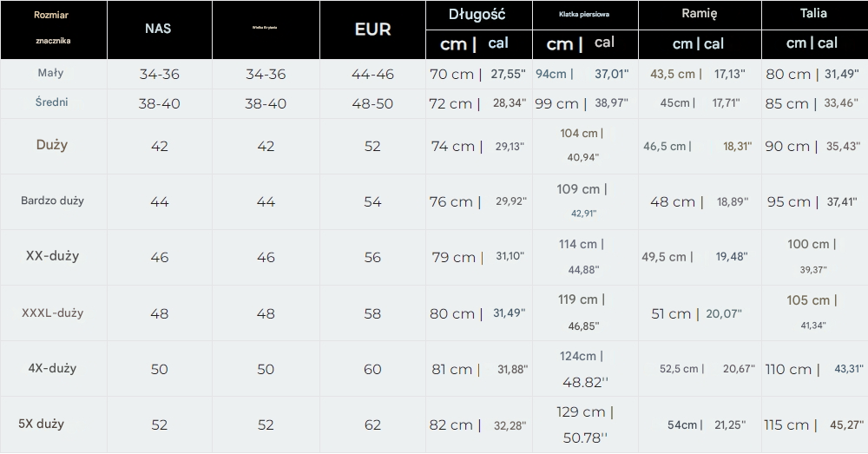Click the EUR value 44-46

[372, 75]
